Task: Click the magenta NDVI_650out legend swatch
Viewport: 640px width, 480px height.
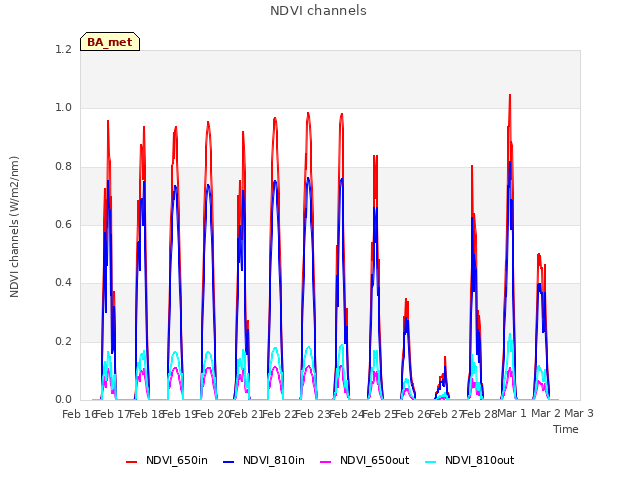Action: pos(326,462)
